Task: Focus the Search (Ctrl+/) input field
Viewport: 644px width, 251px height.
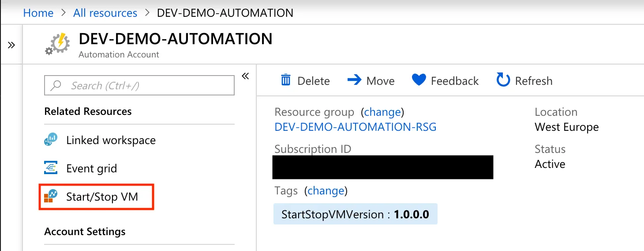Action: click(x=139, y=85)
